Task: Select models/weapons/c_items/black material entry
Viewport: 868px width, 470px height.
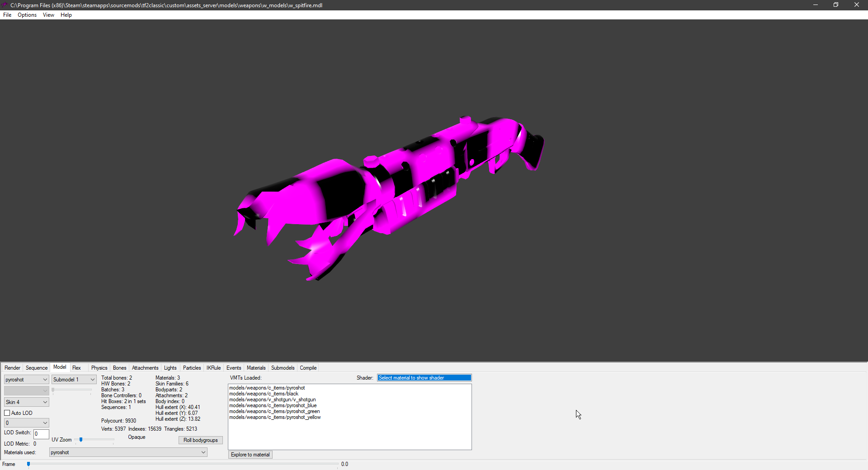Action: (264, 394)
